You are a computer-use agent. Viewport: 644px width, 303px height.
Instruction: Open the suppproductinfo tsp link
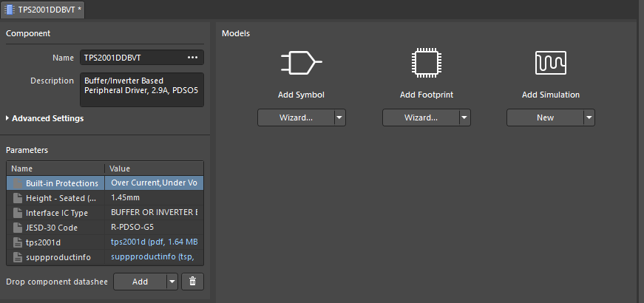pos(152,256)
